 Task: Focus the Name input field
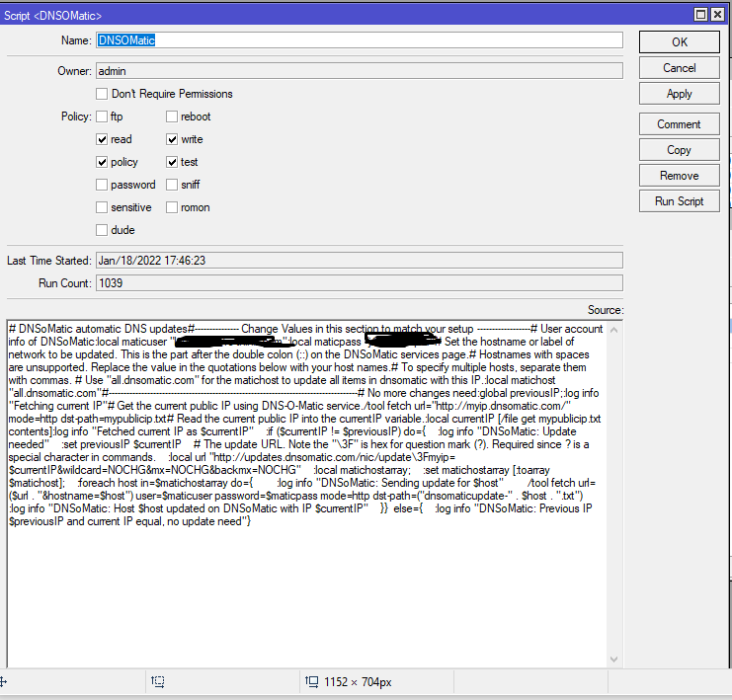(360, 40)
